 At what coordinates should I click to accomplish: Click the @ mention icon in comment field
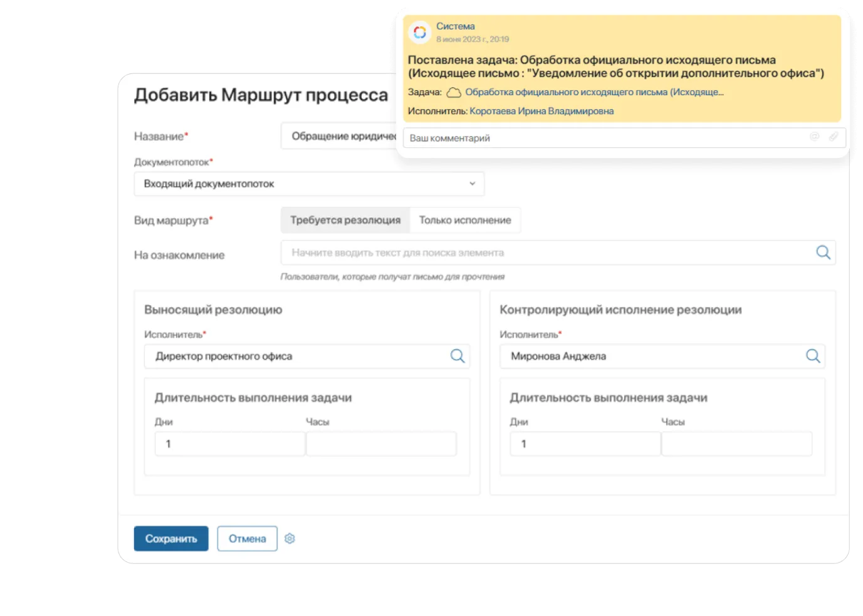click(814, 137)
